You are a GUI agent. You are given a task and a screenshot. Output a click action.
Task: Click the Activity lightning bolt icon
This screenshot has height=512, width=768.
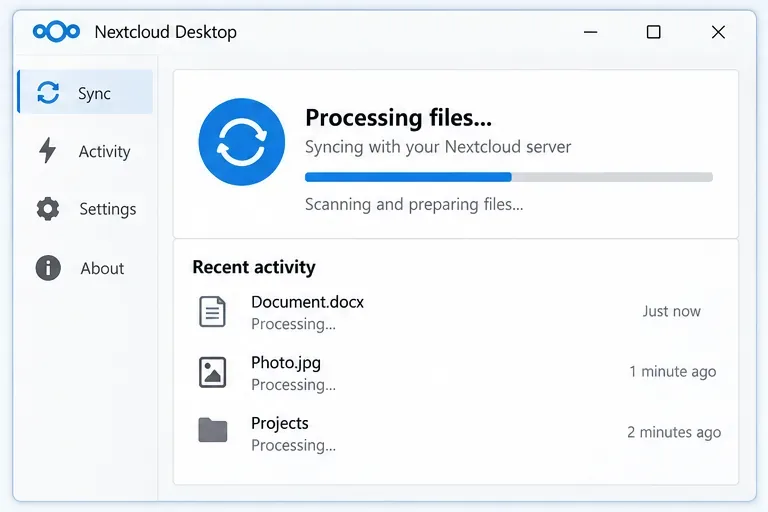coord(48,150)
